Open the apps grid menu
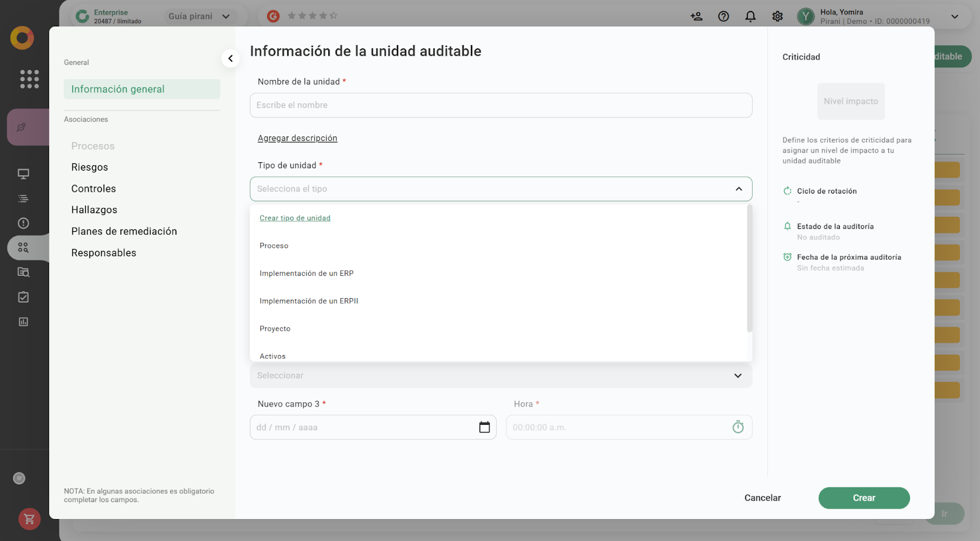980x541 pixels. tap(29, 79)
